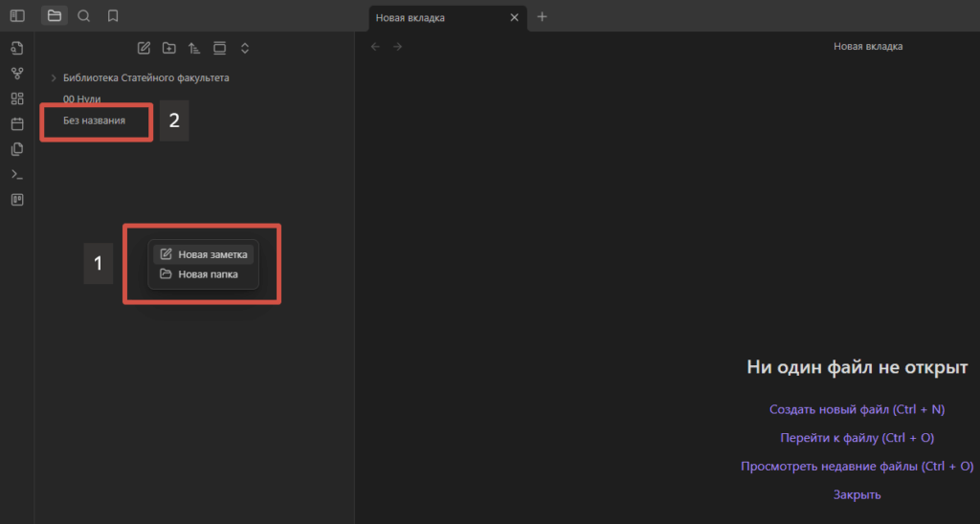The height and width of the screenshot is (524, 980).
Task: Open kanban board icon in ribbon
Action: pos(17,200)
